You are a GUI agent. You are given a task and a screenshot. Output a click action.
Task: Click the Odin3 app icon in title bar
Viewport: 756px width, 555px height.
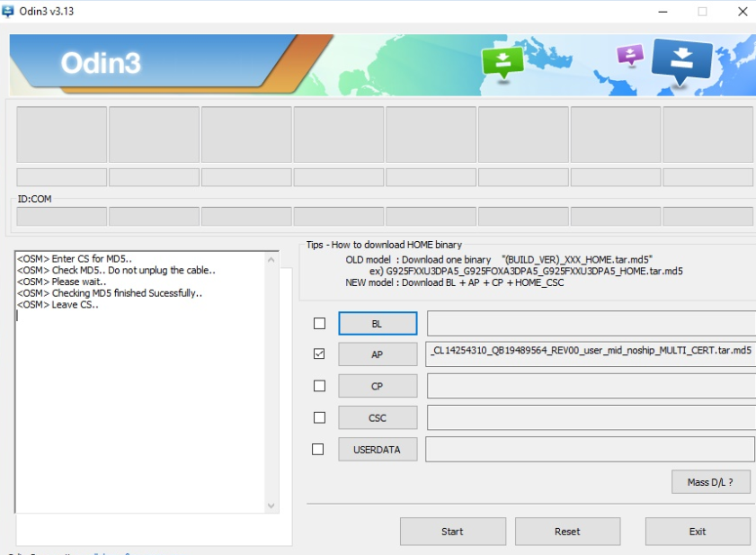pos(7,11)
